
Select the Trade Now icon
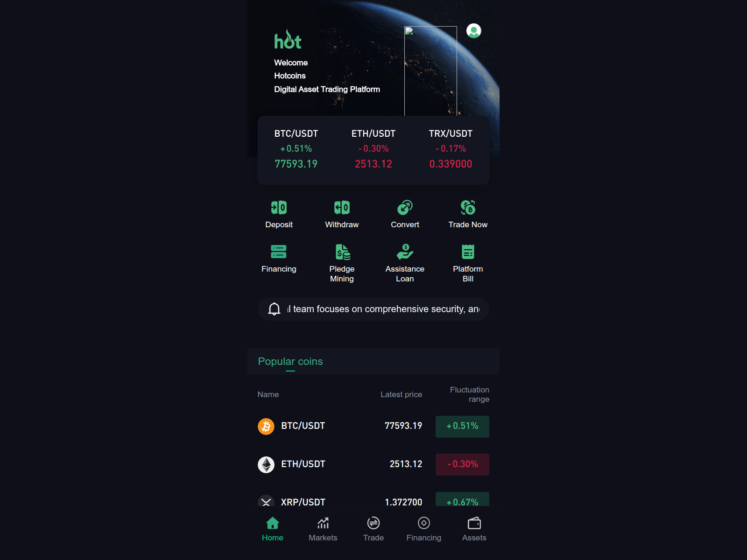coord(468,208)
